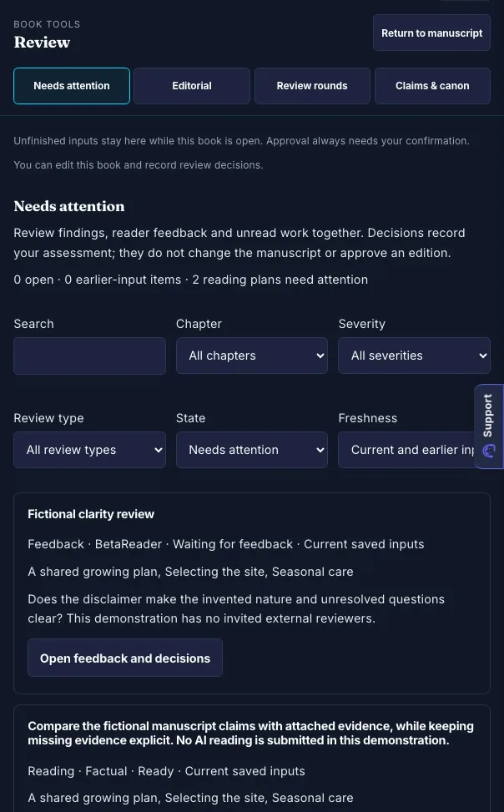This screenshot has width=504, height=812.
Task: Open the Editorial tab
Action: pyautogui.click(x=192, y=86)
